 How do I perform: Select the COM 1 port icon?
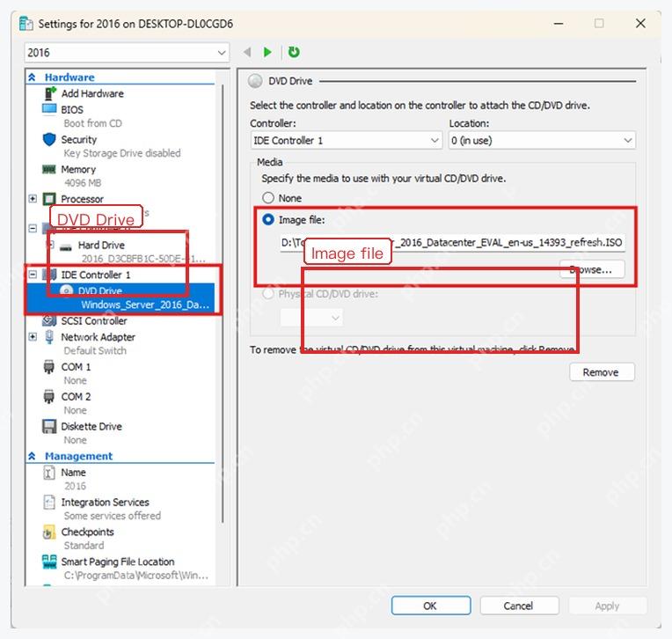[49, 367]
